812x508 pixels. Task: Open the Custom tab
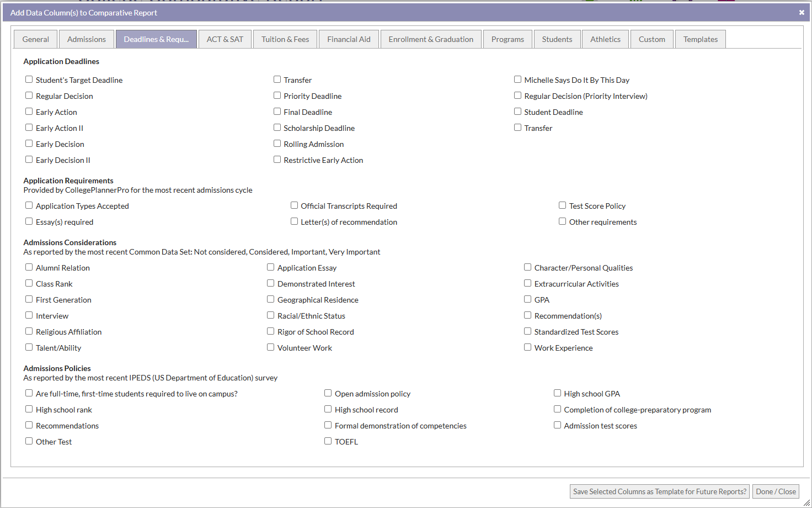click(652, 39)
